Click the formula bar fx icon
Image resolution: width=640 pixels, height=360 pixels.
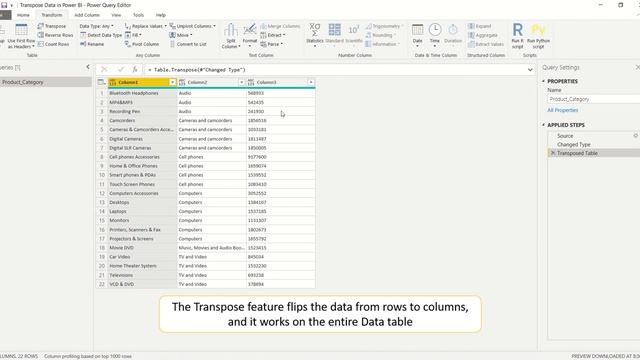coord(135,70)
